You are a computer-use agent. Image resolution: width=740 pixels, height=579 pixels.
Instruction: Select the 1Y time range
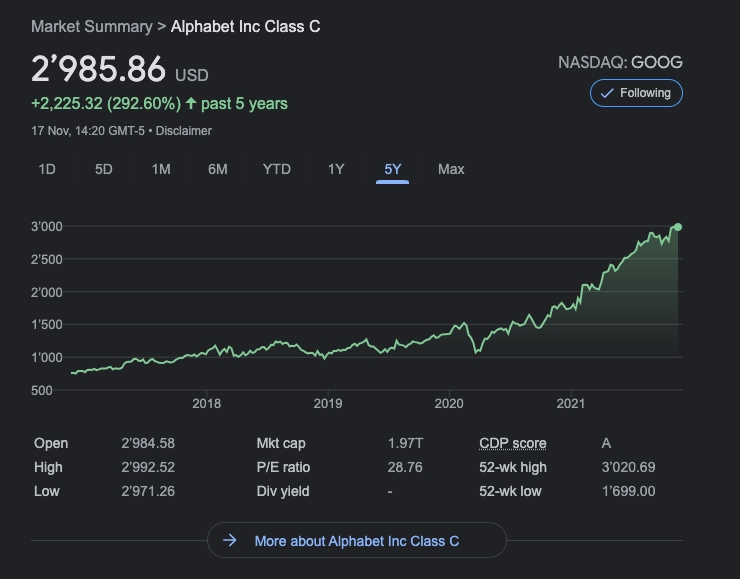point(336,169)
